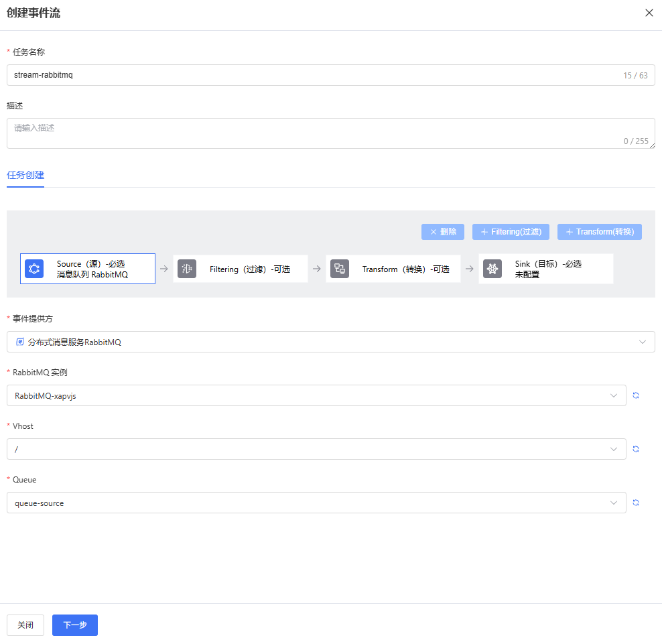
Task: Click the RabbitMQ provider icon in 事件提供方
Action: [x=20, y=342]
